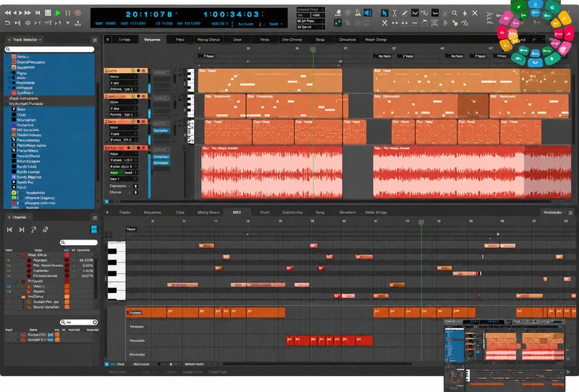Select Bass in the Track Selector list
The width and height of the screenshot is (579, 392).
coord(21,109)
